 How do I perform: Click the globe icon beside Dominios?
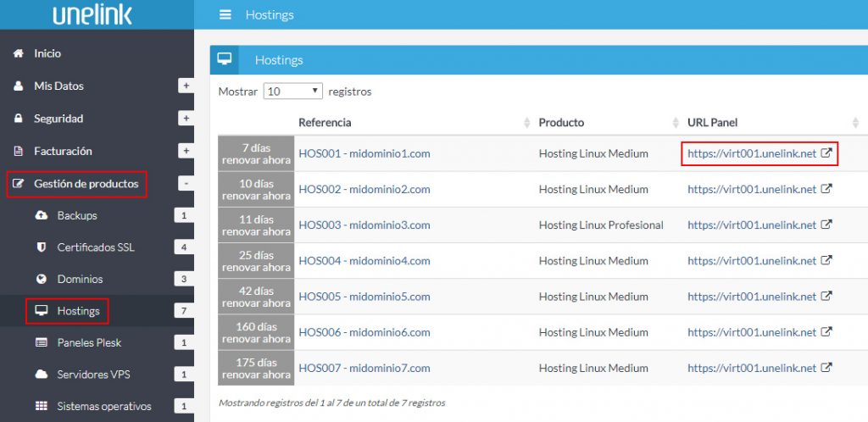[x=42, y=280]
